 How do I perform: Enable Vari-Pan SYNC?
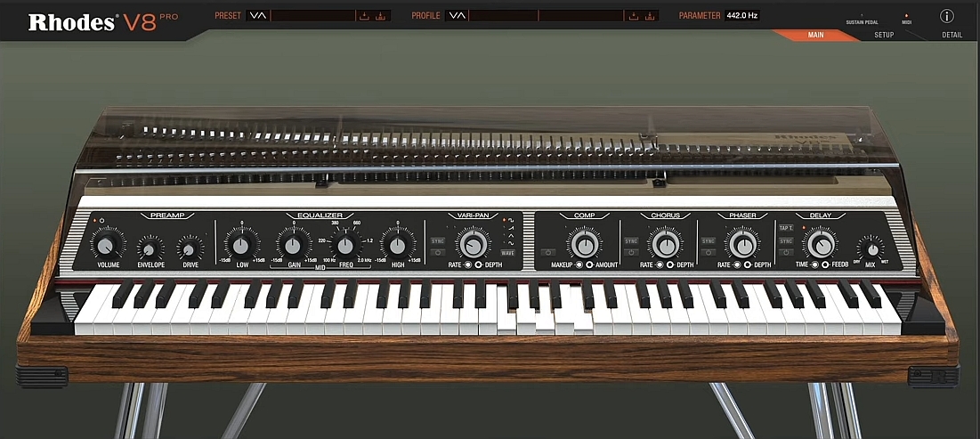point(438,240)
